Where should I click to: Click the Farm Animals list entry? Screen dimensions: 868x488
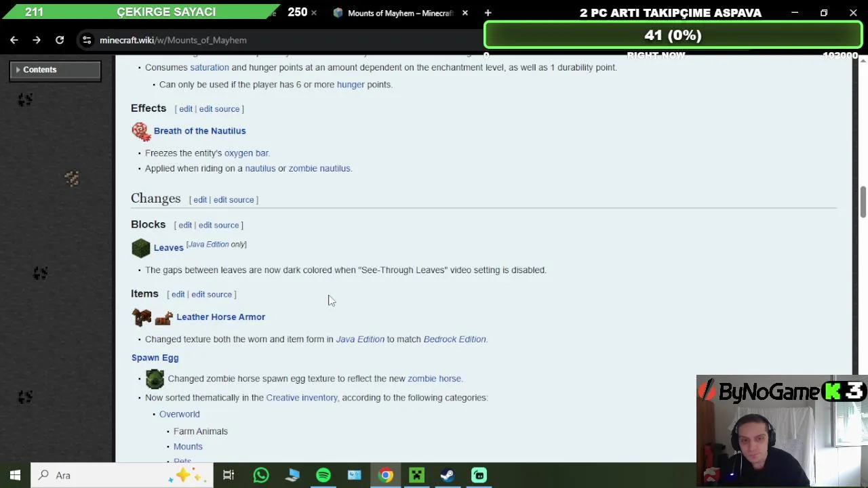point(201,432)
